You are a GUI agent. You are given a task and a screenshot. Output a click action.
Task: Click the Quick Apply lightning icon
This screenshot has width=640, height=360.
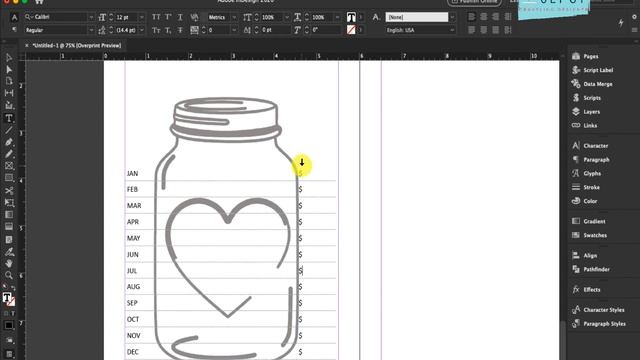coord(621,23)
